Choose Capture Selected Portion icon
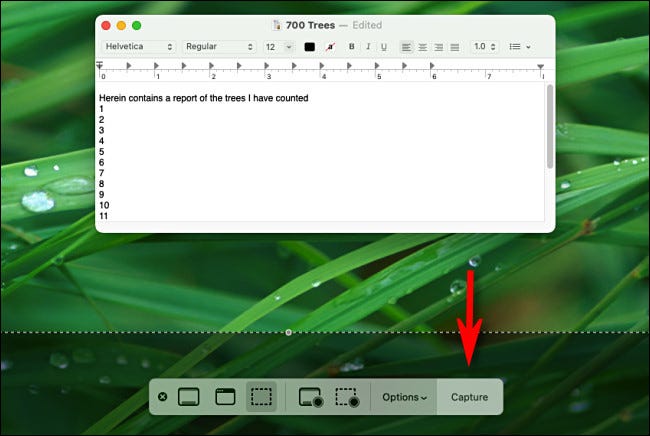The width and height of the screenshot is (650, 436). [x=261, y=397]
